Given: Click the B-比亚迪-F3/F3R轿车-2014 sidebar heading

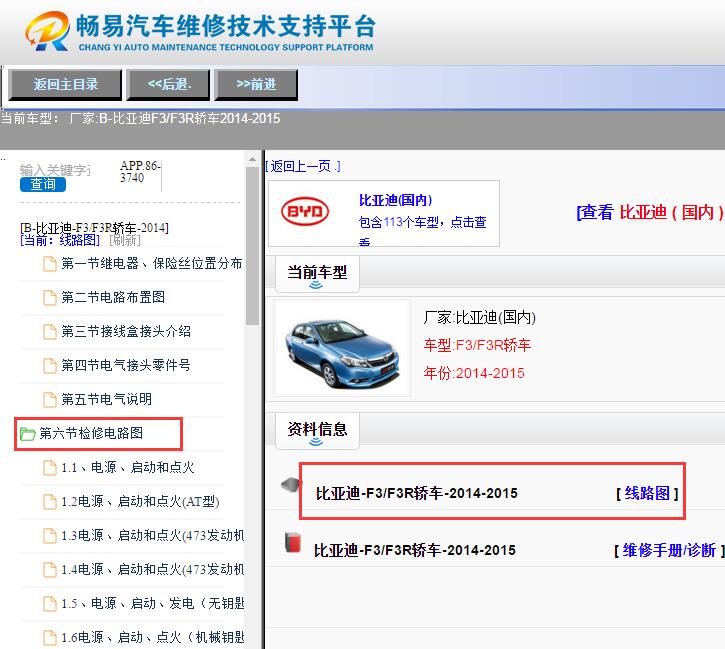Looking at the screenshot, I should [94, 228].
